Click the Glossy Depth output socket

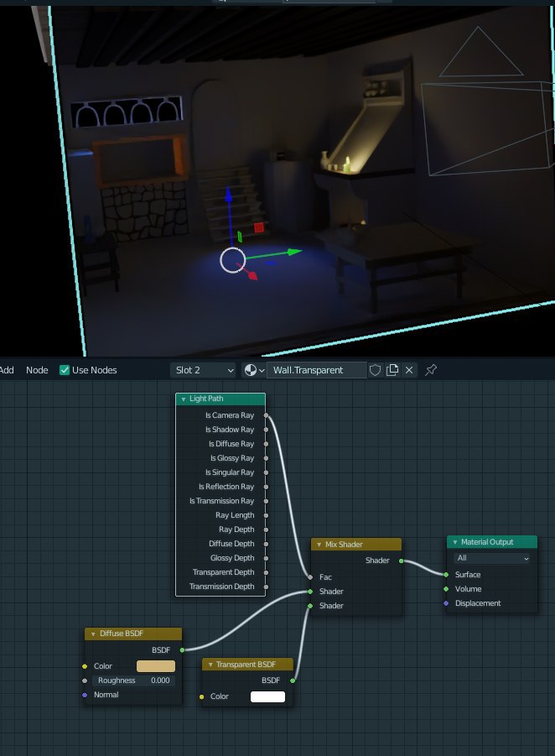tap(266, 558)
